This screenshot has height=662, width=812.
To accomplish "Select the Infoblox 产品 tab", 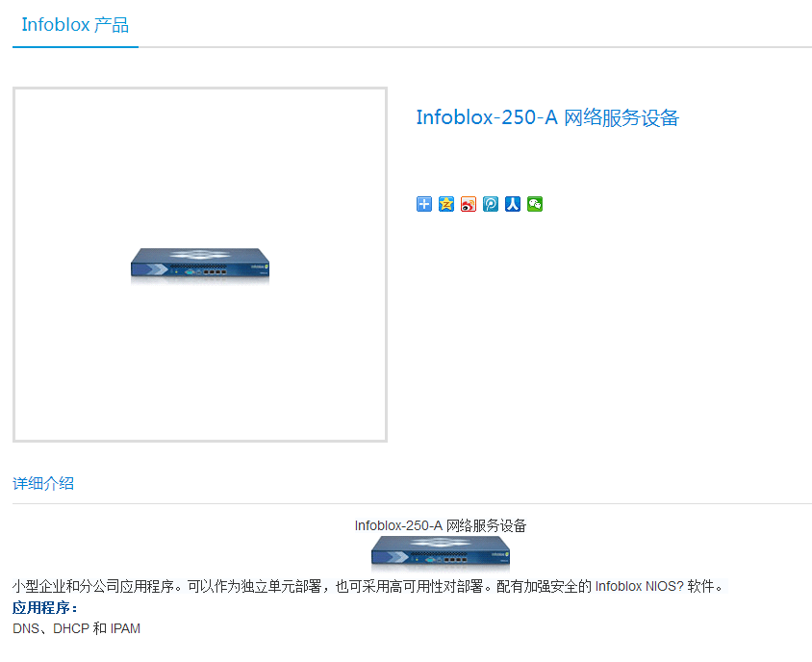I will [75, 25].
